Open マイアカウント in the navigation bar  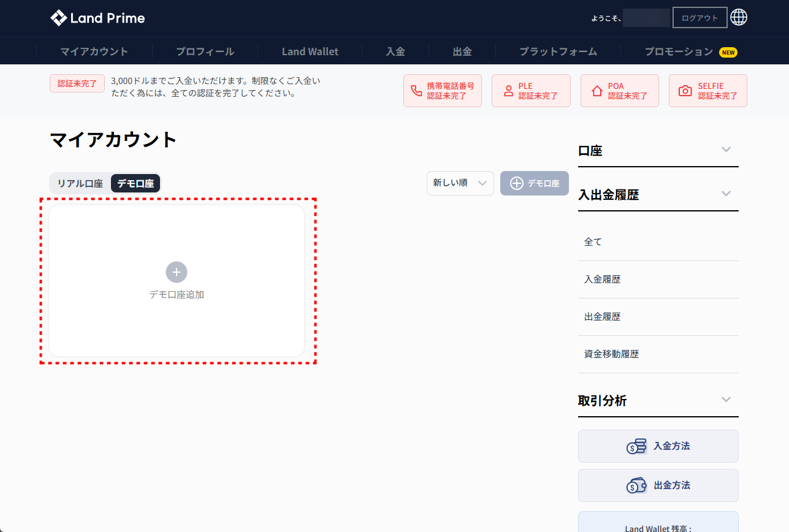(94, 51)
